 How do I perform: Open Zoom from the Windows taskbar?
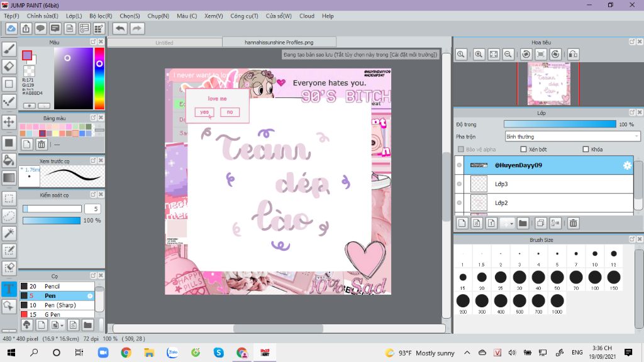coord(103,353)
